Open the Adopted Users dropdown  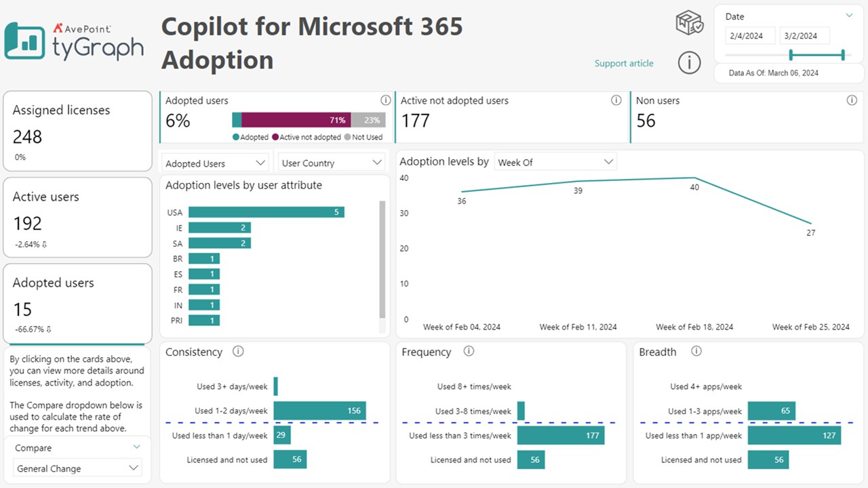[x=216, y=163]
